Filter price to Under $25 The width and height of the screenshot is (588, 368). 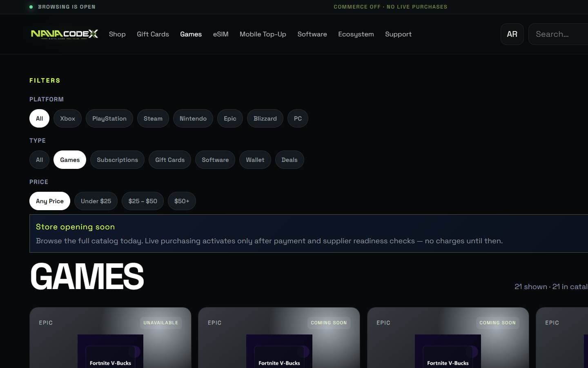96,201
